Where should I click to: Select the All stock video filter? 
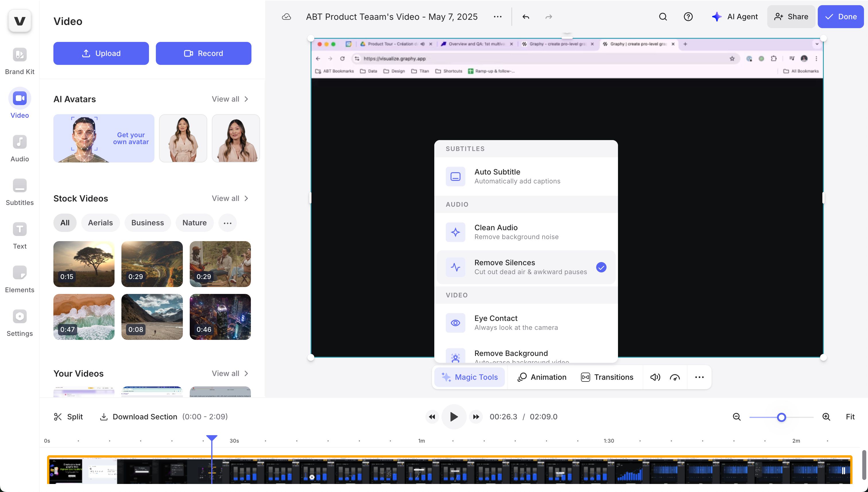click(65, 223)
